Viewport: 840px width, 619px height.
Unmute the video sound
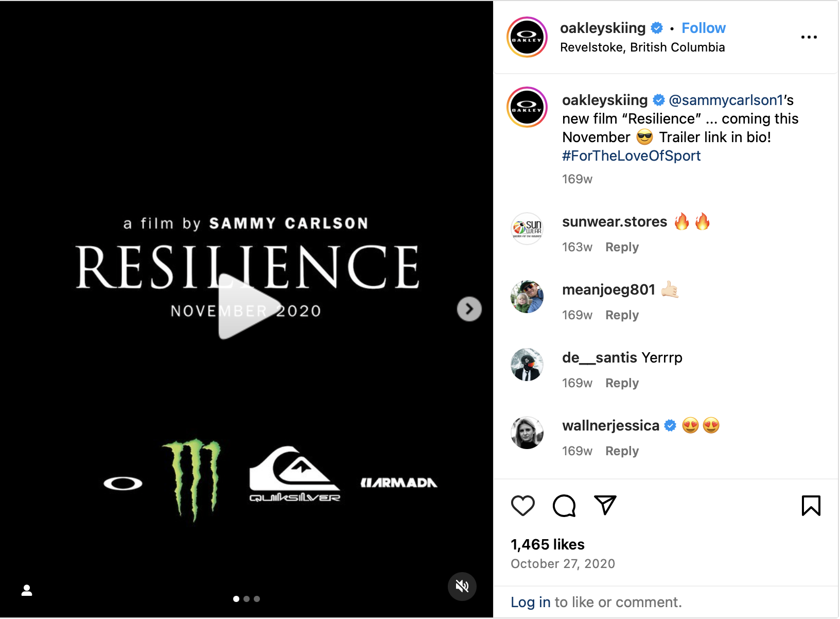462,586
